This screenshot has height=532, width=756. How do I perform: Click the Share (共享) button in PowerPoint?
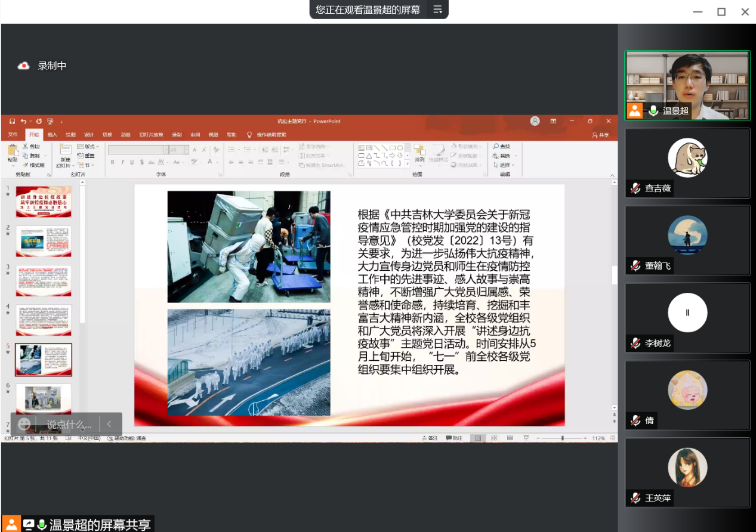(x=601, y=135)
